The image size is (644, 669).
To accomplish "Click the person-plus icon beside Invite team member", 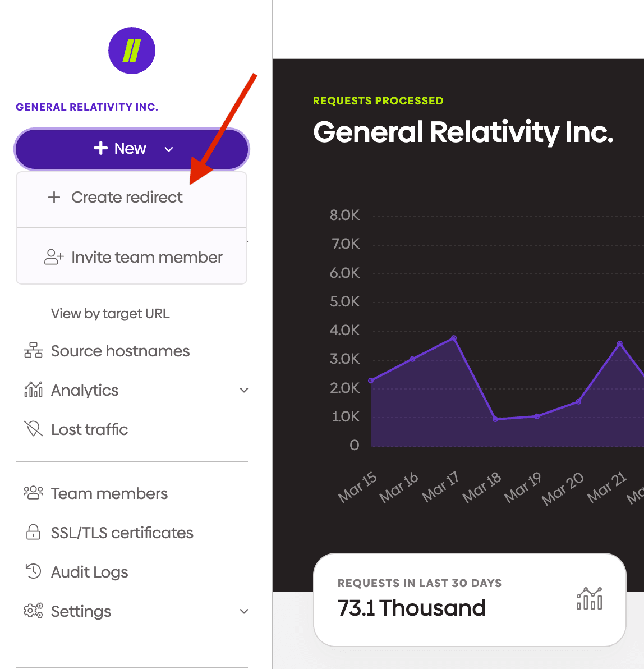I will click(x=54, y=256).
